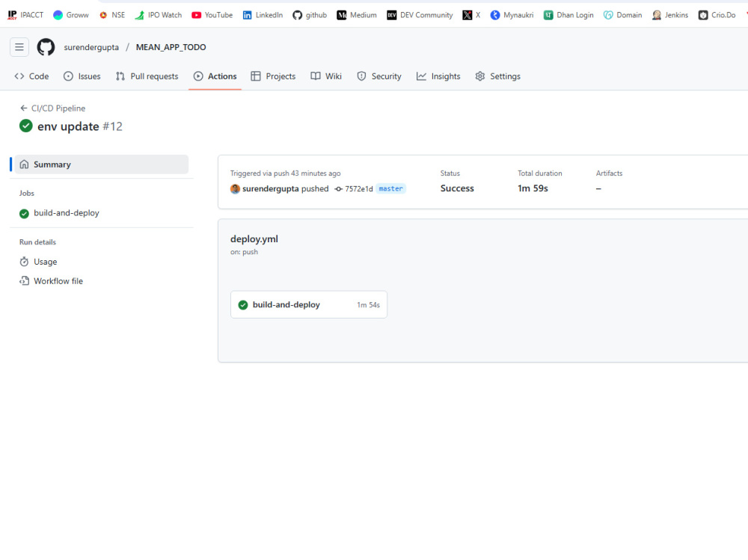Click the master branch label
The height and width of the screenshot is (560, 748).
tap(390, 189)
